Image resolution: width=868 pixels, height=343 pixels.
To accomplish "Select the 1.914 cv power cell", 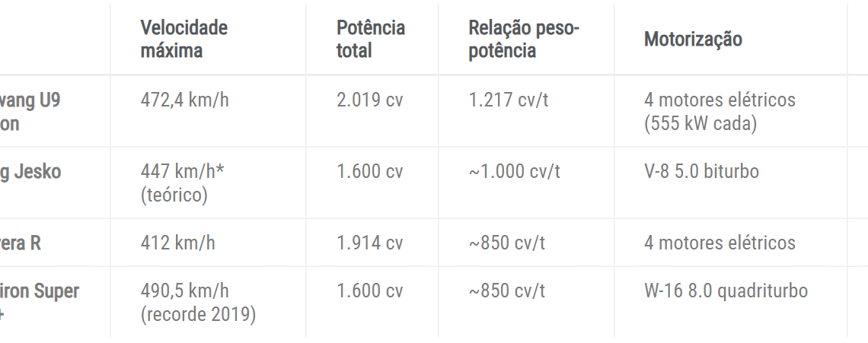I will 370,243.
